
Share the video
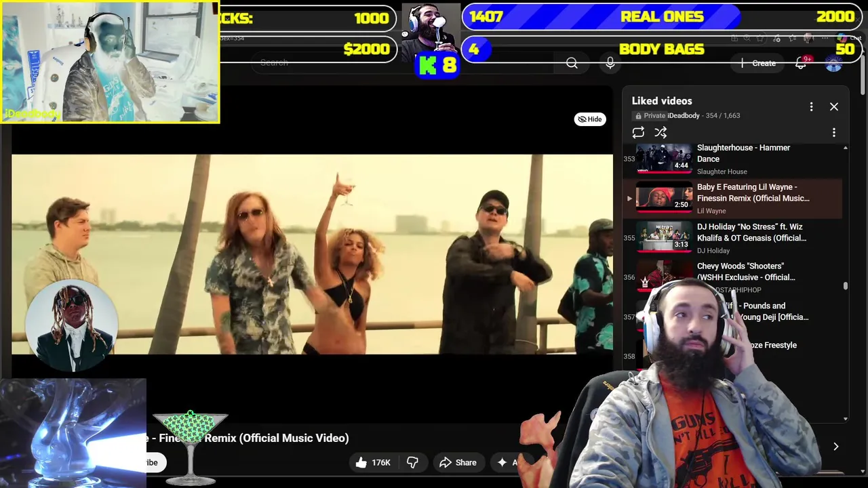coord(458,462)
